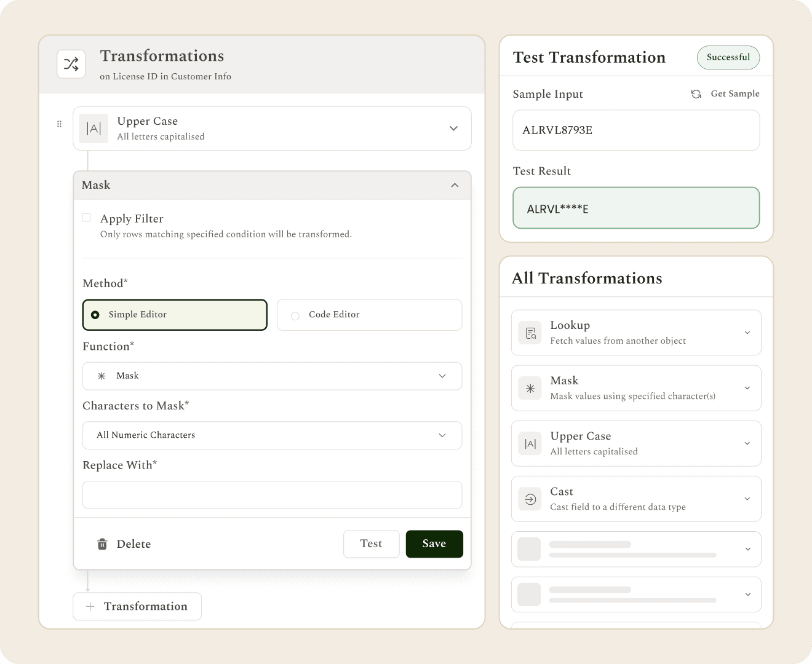Click the Test Result field
Screen dimensions: 812x664
click(636, 208)
